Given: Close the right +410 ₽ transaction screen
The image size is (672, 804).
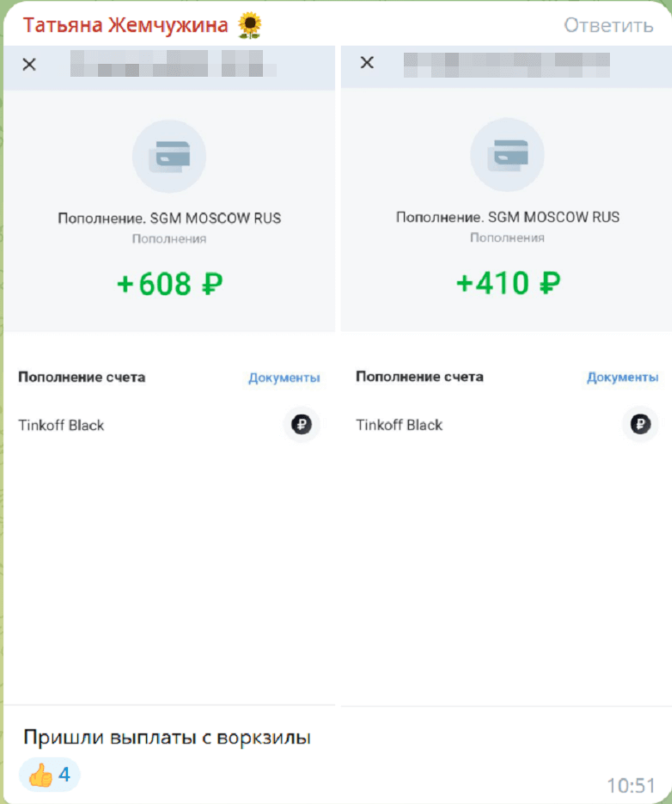Looking at the screenshot, I should click(367, 62).
